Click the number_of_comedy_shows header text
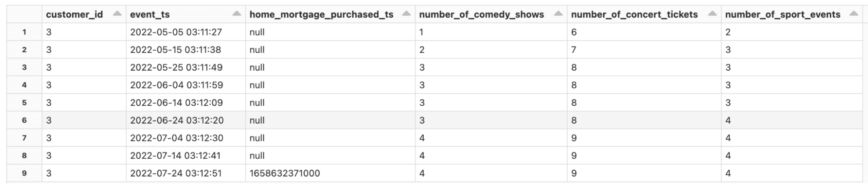Screen dimensions: 868x186 [481, 14]
